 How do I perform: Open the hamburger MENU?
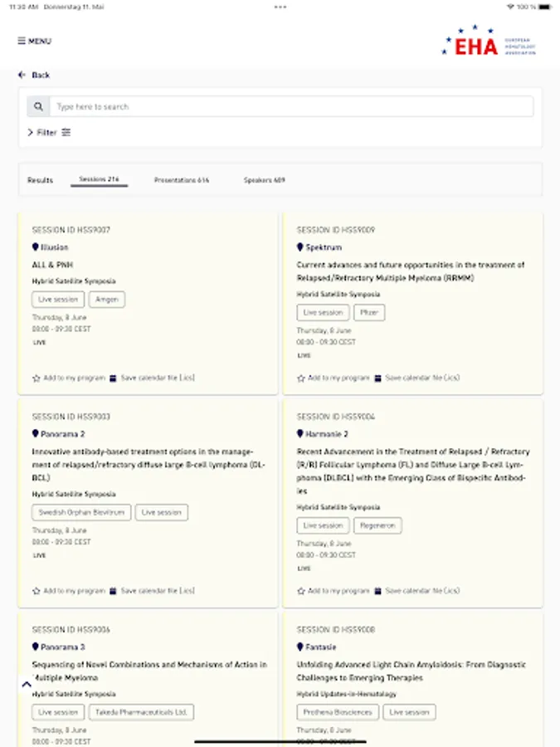tap(34, 41)
